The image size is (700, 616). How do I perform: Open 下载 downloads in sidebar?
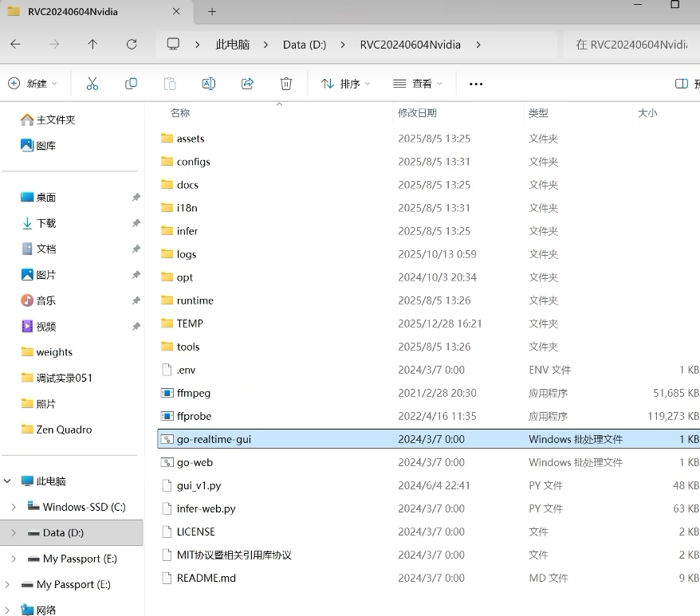tap(38, 223)
